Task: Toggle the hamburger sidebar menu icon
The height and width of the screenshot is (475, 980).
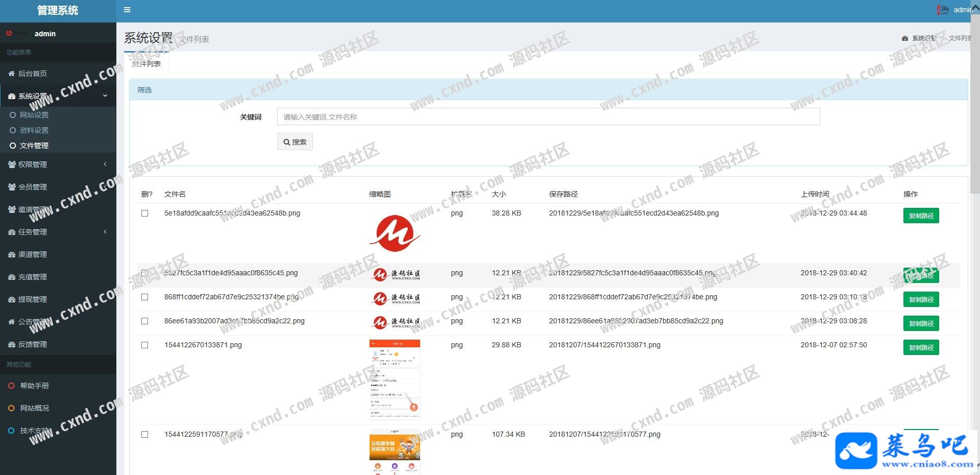Action: 127,10
